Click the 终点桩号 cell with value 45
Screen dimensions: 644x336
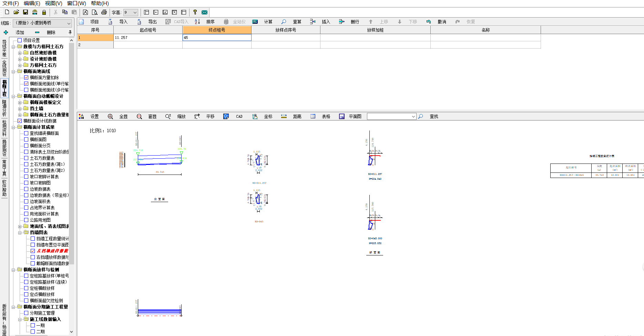pos(217,38)
